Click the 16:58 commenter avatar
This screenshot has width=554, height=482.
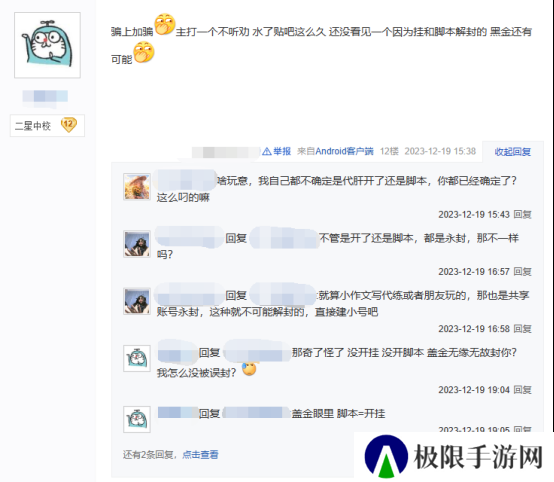(x=137, y=301)
